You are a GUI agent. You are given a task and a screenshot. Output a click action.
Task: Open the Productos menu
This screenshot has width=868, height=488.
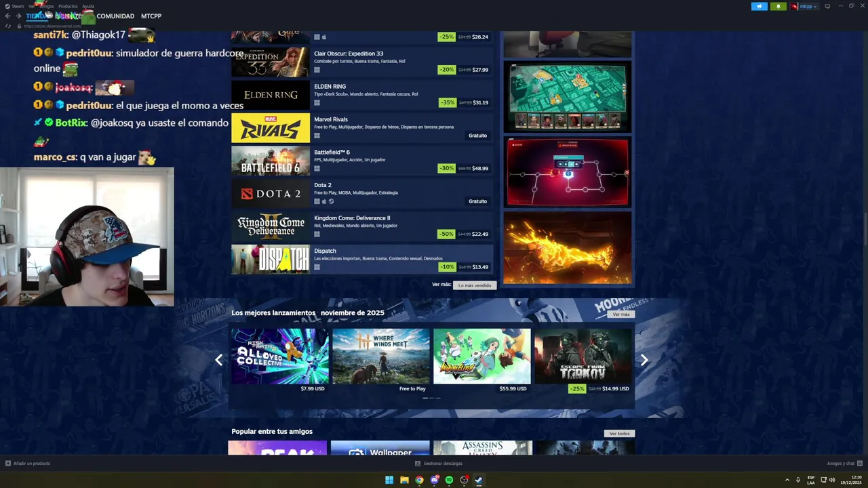68,6
